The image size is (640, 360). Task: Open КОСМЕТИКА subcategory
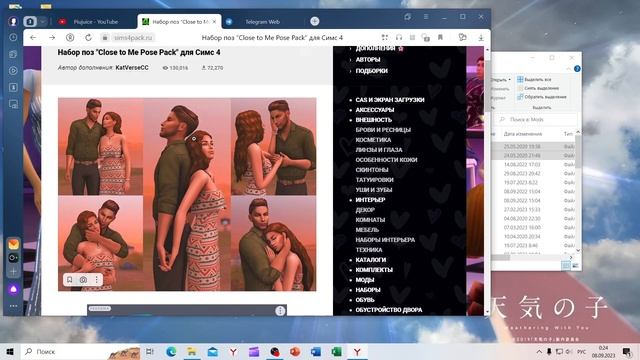pos(373,140)
